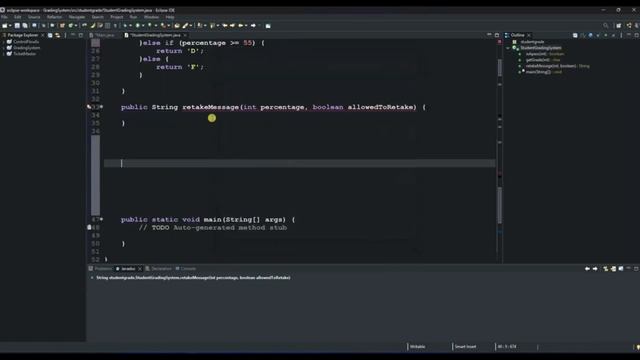
Task: Open the Source menu
Action: (34, 17)
